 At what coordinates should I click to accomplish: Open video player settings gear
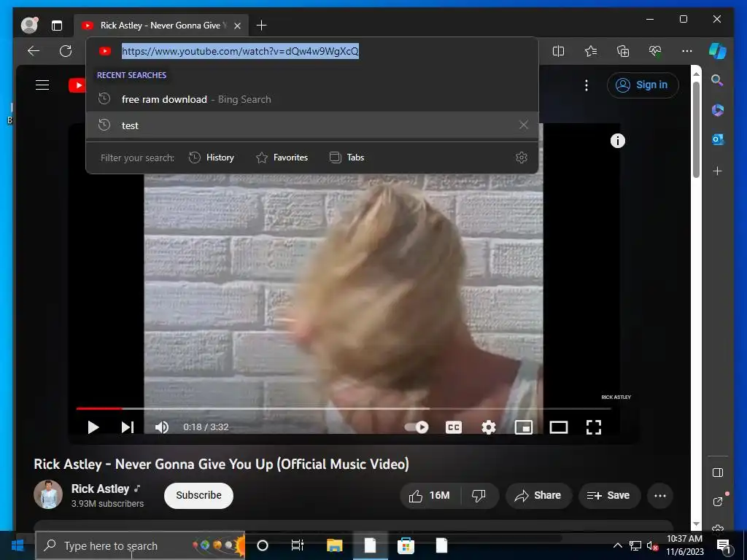[x=488, y=427]
